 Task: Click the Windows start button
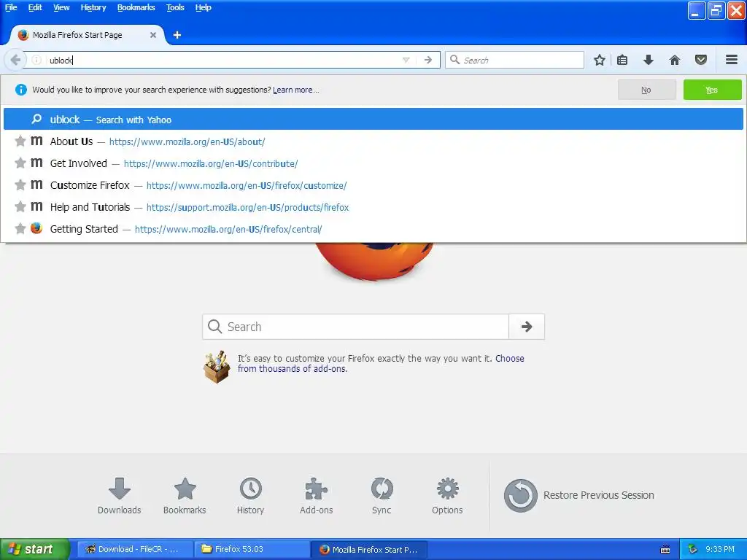pyautogui.click(x=34, y=549)
